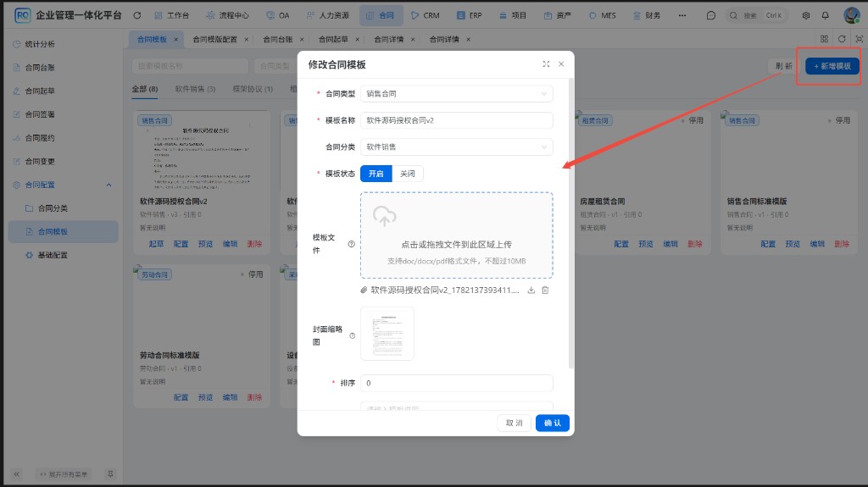
Task: Open 合同台账 in the sidebar
Action: coord(40,68)
